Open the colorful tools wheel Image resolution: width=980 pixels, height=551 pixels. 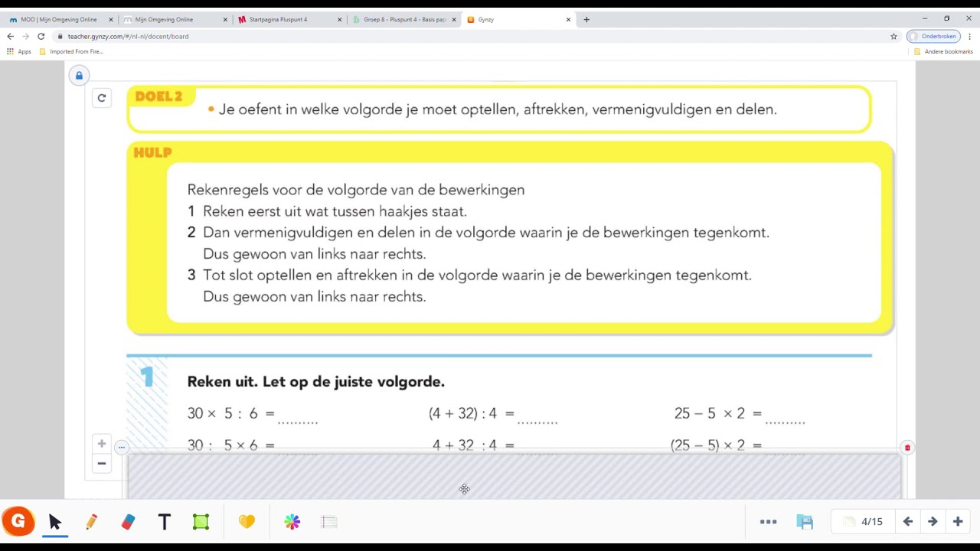coord(292,522)
